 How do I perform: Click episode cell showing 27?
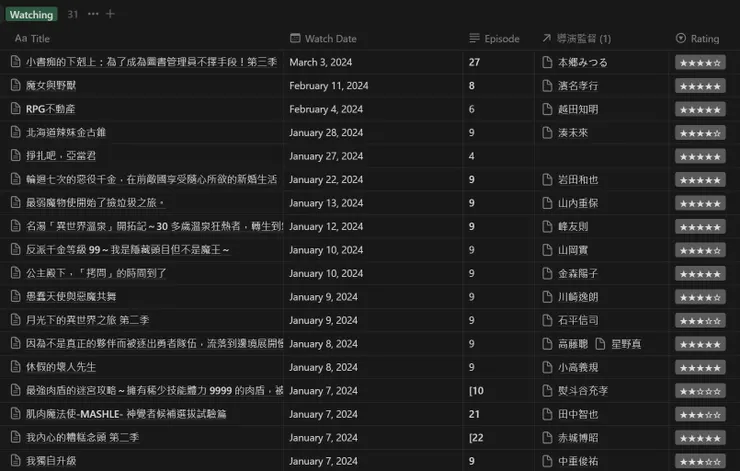coord(498,62)
